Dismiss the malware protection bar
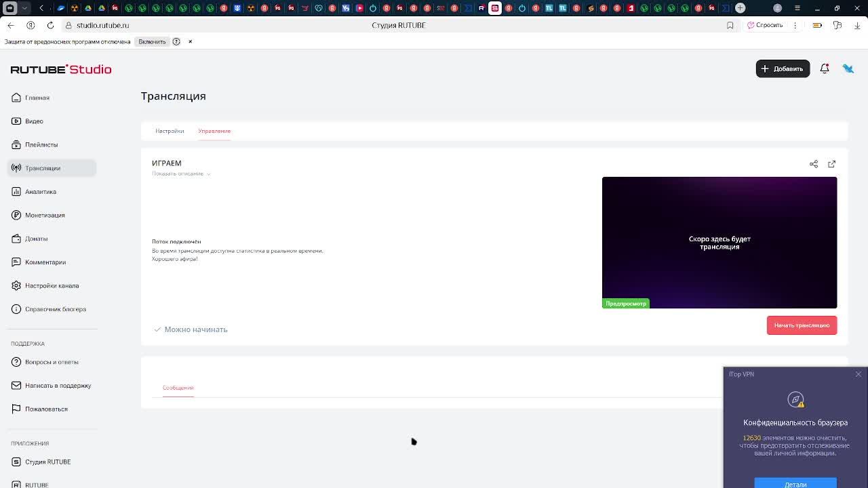This screenshot has width=868, height=488. [x=190, y=41]
